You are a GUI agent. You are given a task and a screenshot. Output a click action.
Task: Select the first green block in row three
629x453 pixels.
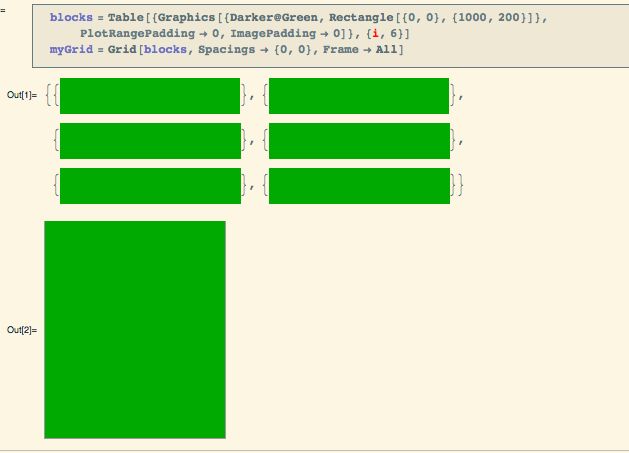click(150, 186)
